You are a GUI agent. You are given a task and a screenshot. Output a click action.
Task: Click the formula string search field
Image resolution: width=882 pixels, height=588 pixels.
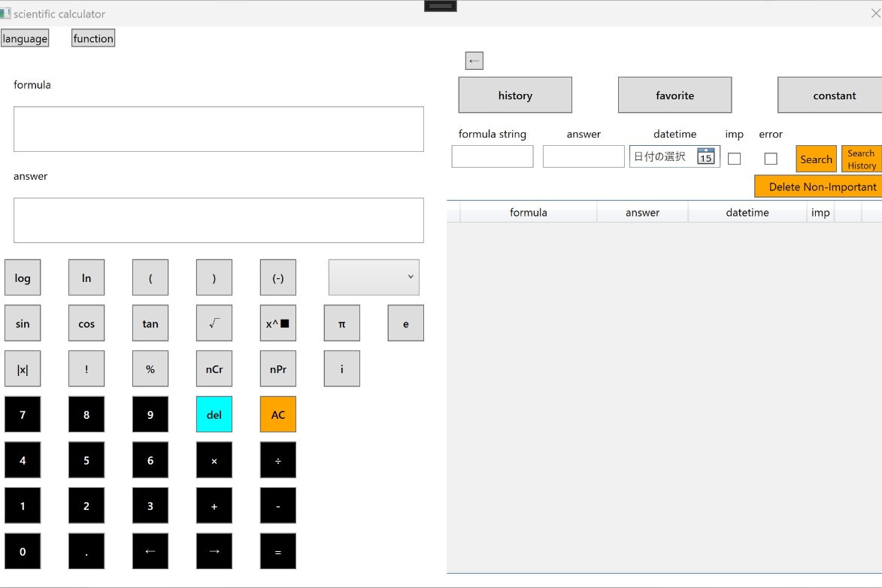[493, 156]
